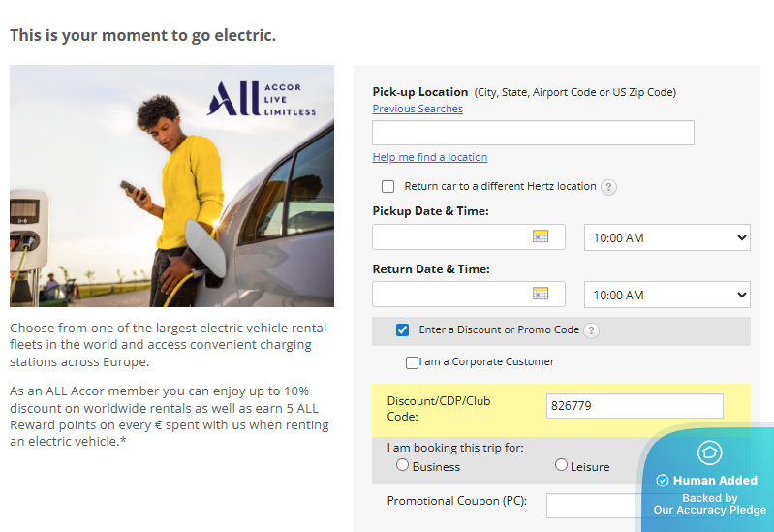Viewport: 774px width, 532px height.
Task: Open the Previous Searches link
Action: tap(418, 109)
